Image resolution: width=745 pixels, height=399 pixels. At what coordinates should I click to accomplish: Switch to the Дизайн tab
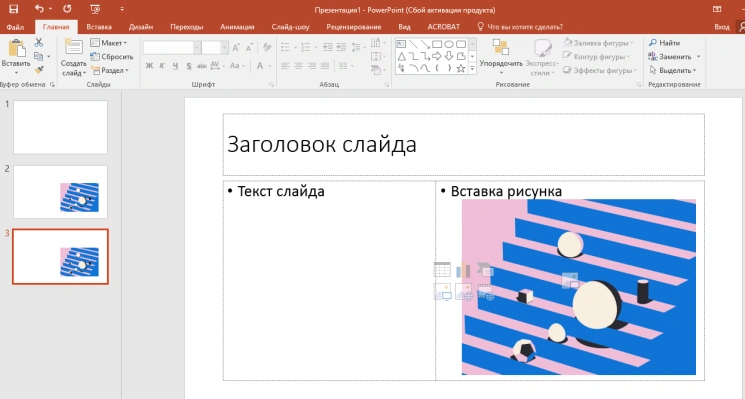141,27
